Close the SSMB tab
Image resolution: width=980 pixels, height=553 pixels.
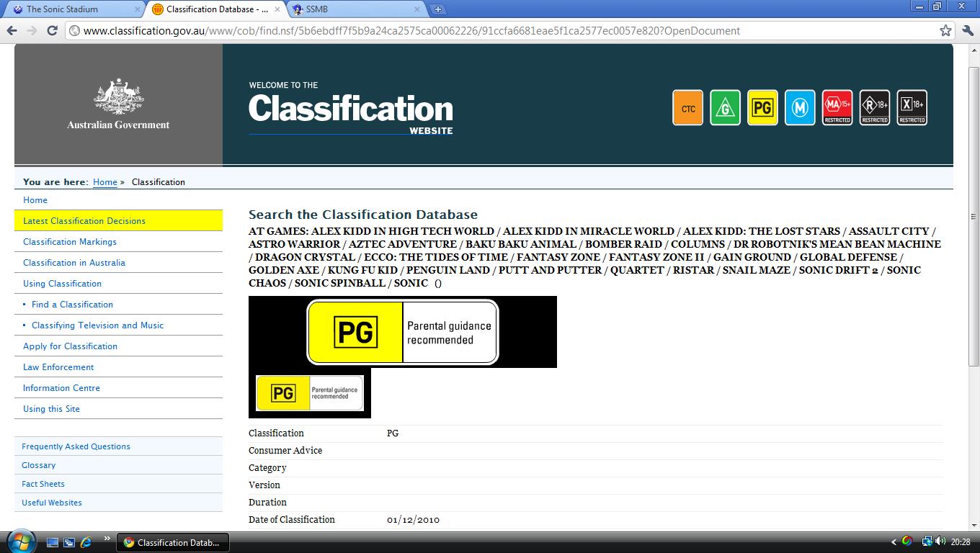click(416, 9)
